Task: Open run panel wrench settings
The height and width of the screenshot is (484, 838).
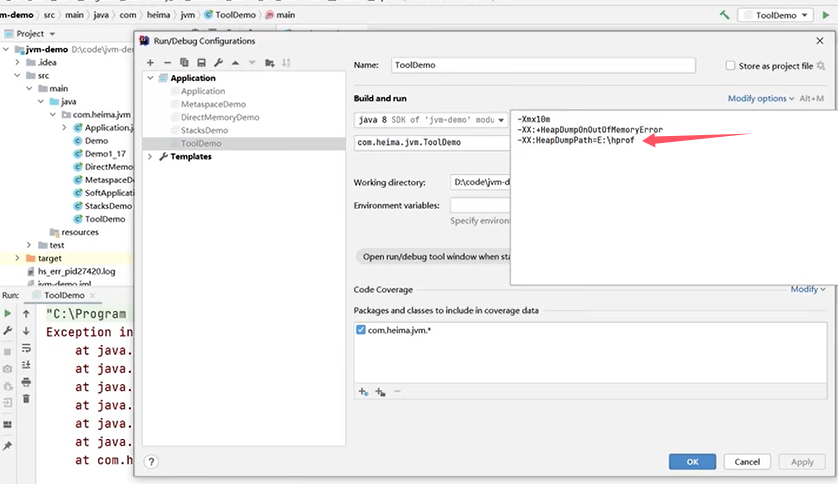Action: coord(7,331)
